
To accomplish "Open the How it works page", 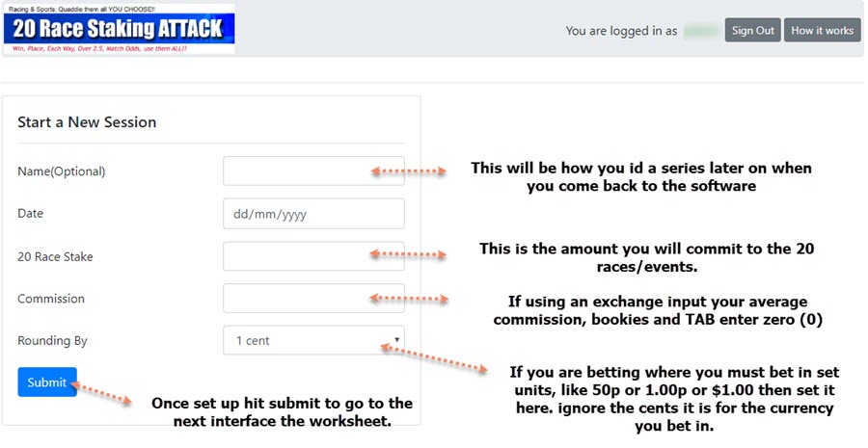I will (x=822, y=31).
